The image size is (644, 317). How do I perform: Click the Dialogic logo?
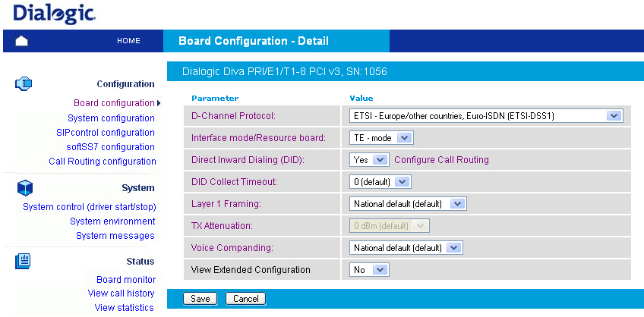(54, 14)
